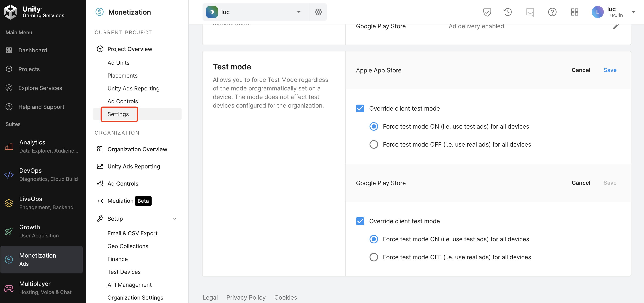Select Apple Force test mode OFF radio
The width and height of the screenshot is (644, 303).
click(x=374, y=144)
